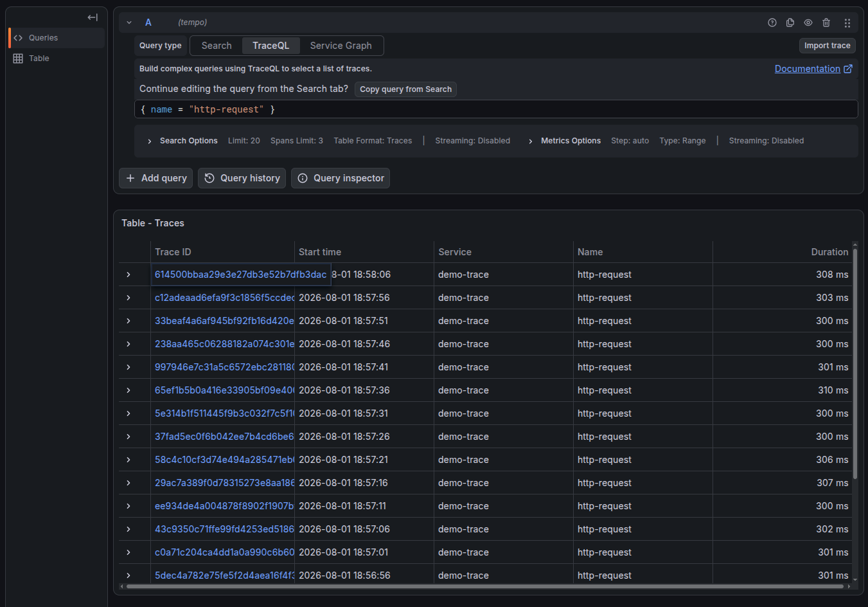
Task: Expand row for trace 37fad5ec0f6b042ee7b4cd6be6
Action: pyautogui.click(x=128, y=437)
